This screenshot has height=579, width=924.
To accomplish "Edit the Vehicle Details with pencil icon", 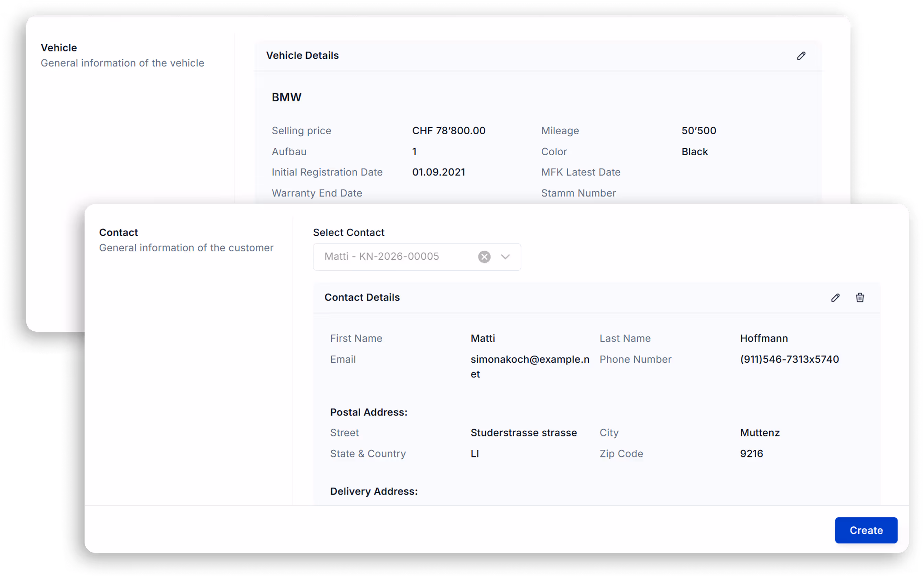I will (801, 56).
